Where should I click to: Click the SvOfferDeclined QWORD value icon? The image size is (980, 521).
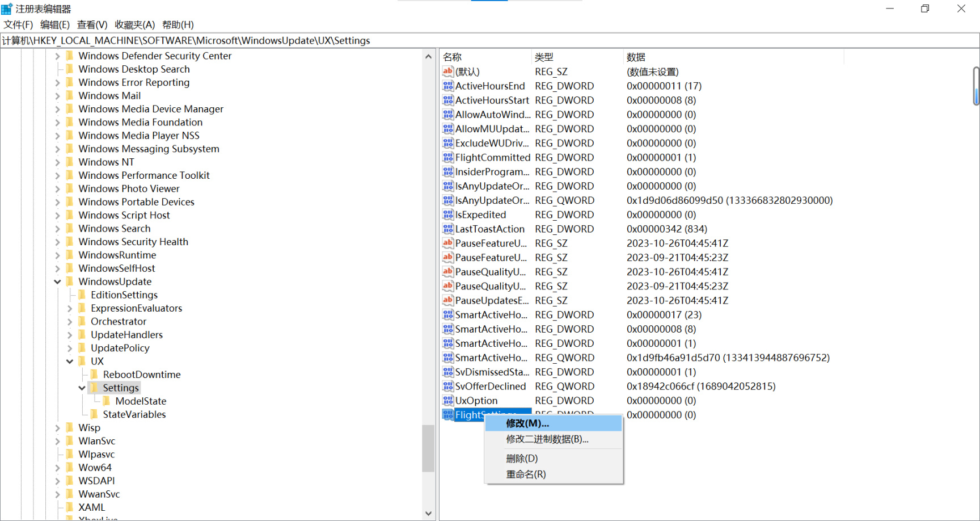[x=448, y=386]
